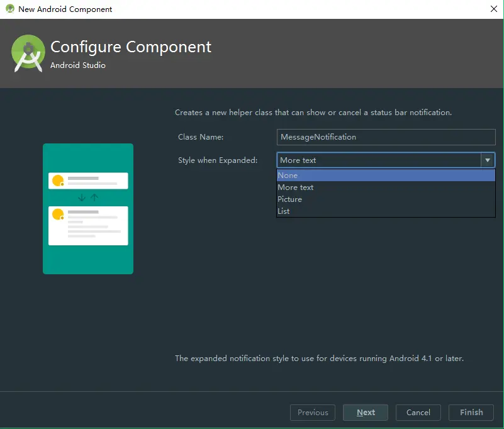Click the Android 4.1 help text
This screenshot has width=504, height=429.
click(319, 359)
